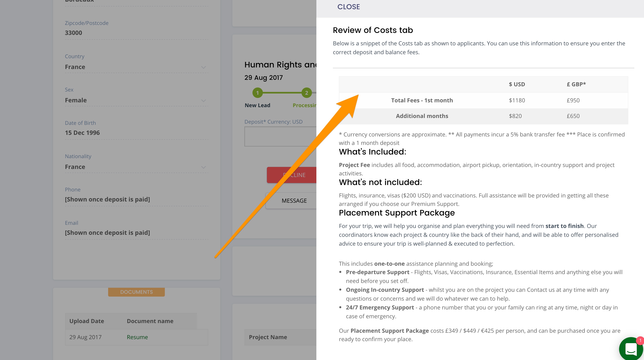Viewport: 644px width, 360px height.
Task: Close the Review of Costs panel
Action: (x=349, y=7)
